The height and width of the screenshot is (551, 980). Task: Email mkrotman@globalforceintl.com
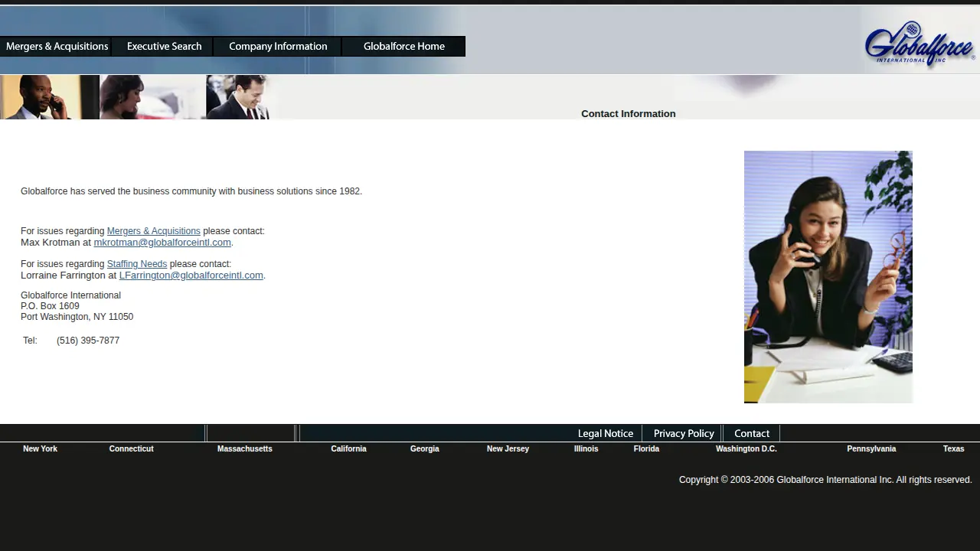(162, 243)
